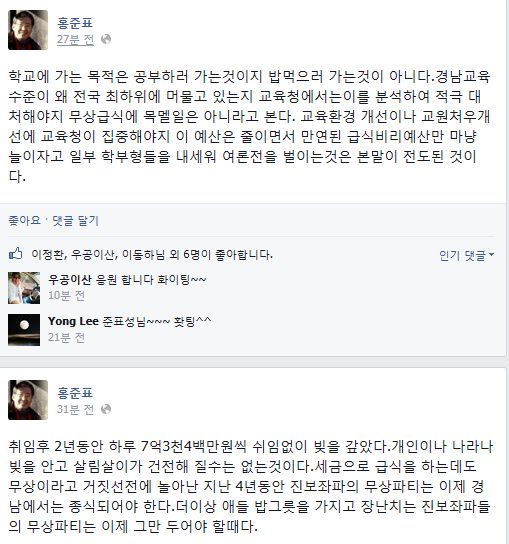This screenshot has width=509, height=544.
Task: Open the second post's 홍준표 profile picture
Action: (x=28, y=400)
